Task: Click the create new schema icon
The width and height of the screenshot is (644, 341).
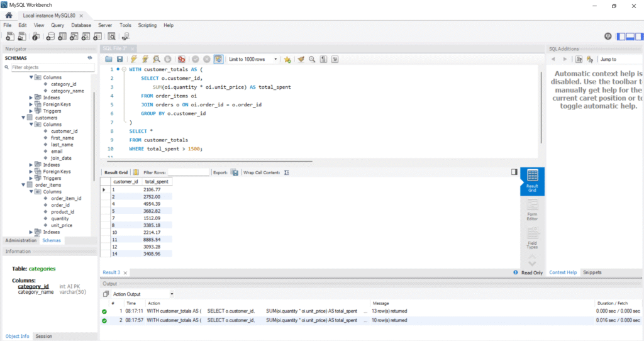Action: point(50,36)
